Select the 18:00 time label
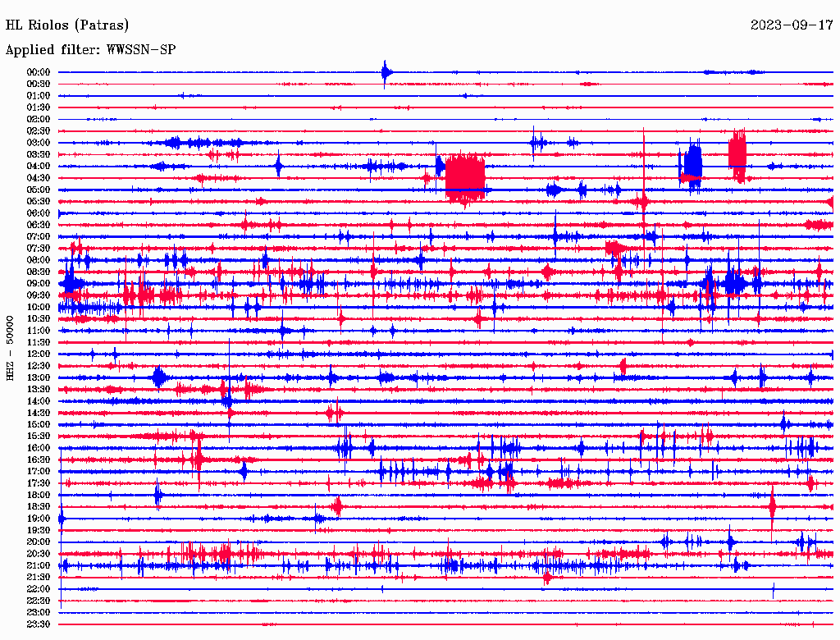Viewport: 840px width, 640px height. [x=39, y=495]
